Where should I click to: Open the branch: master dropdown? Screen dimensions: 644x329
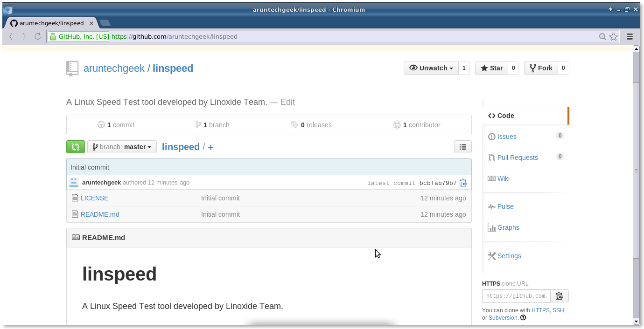click(122, 146)
